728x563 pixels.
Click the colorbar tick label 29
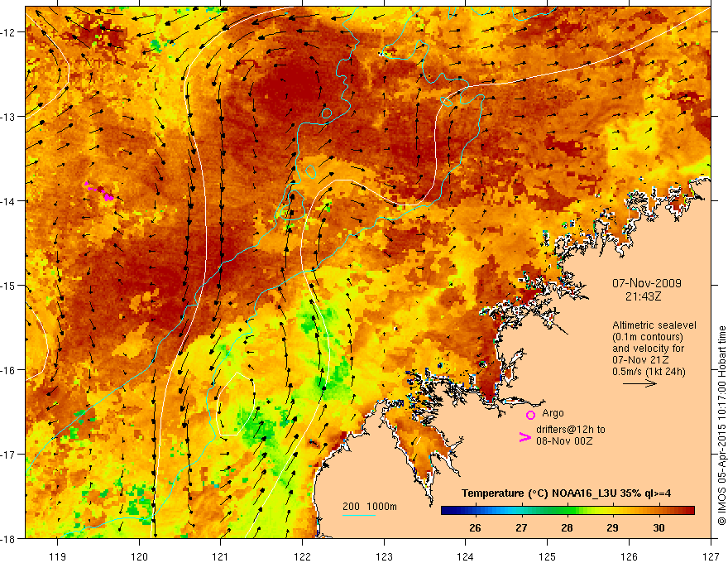tap(612, 527)
